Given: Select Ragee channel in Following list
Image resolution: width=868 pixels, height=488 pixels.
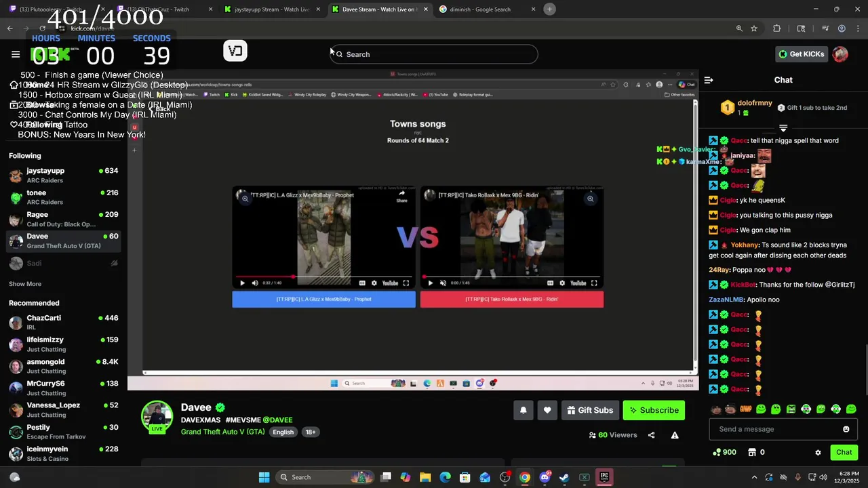Looking at the screenshot, I should (63, 219).
